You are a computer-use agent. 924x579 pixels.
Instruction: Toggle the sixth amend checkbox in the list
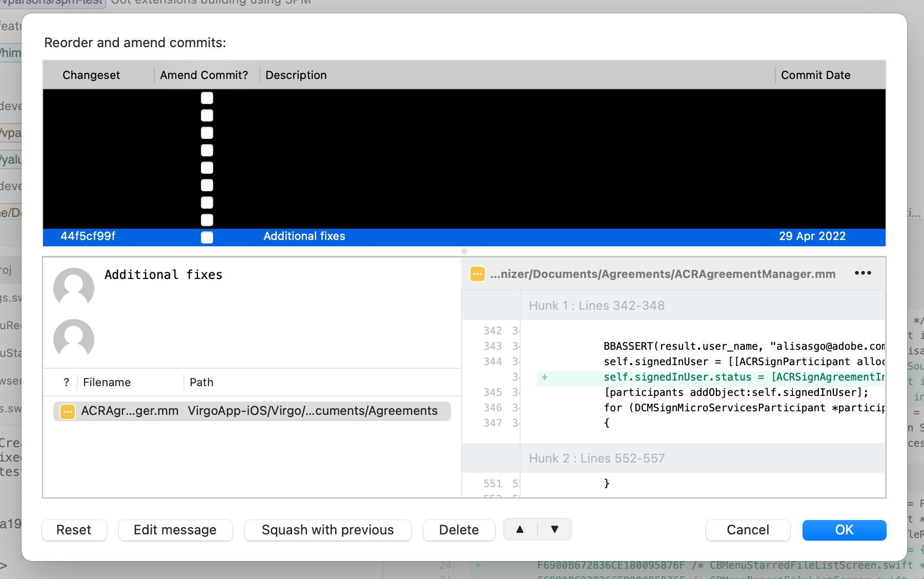click(207, 185)
